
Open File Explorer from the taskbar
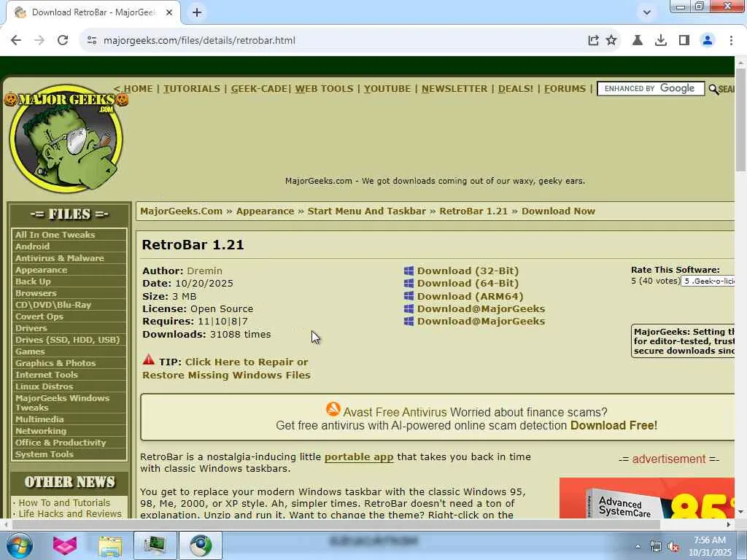pyautogui.click(x=111, y=545)
